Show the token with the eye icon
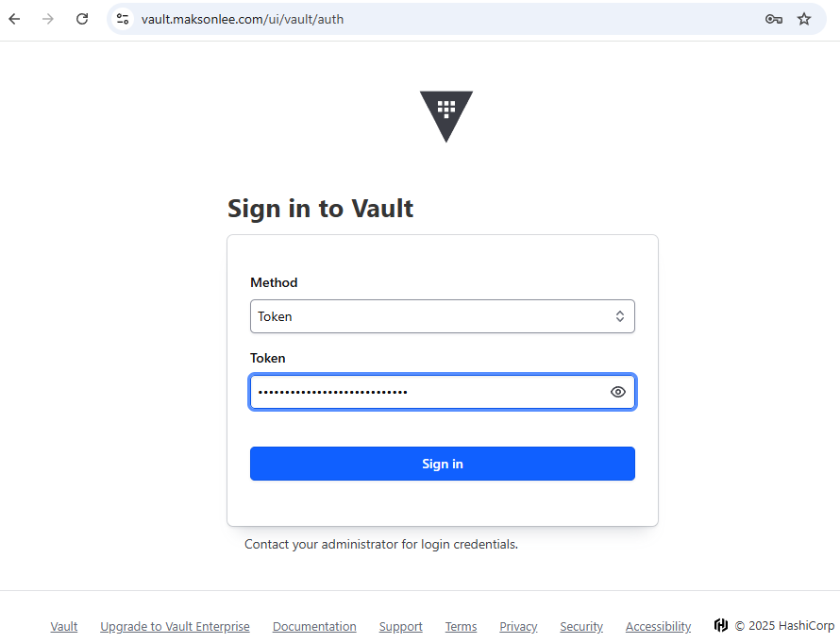This screenshot has width=840, height=643. coord(618,392)
